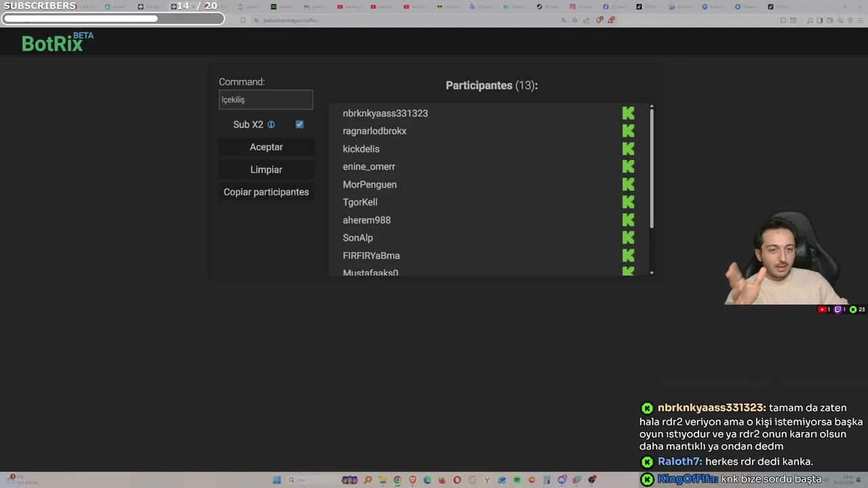
Task: Open Microsoft Edge from taskbar
Action: [427, 480]
